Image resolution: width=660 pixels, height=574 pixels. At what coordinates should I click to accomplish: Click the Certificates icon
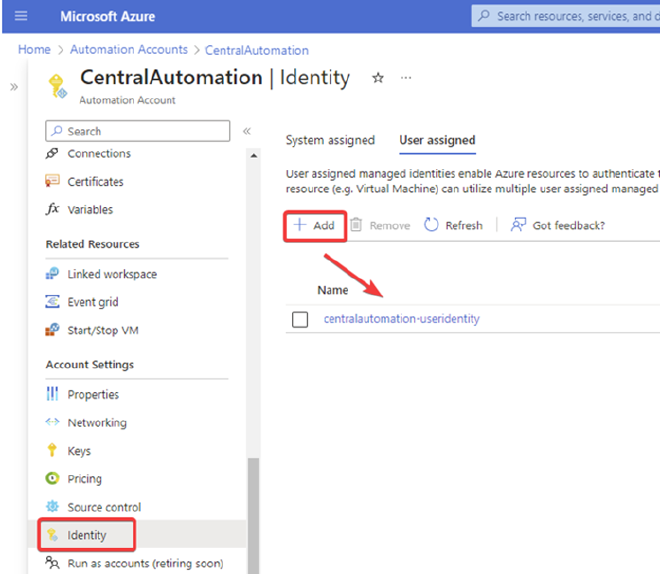(x=52, y=181)
